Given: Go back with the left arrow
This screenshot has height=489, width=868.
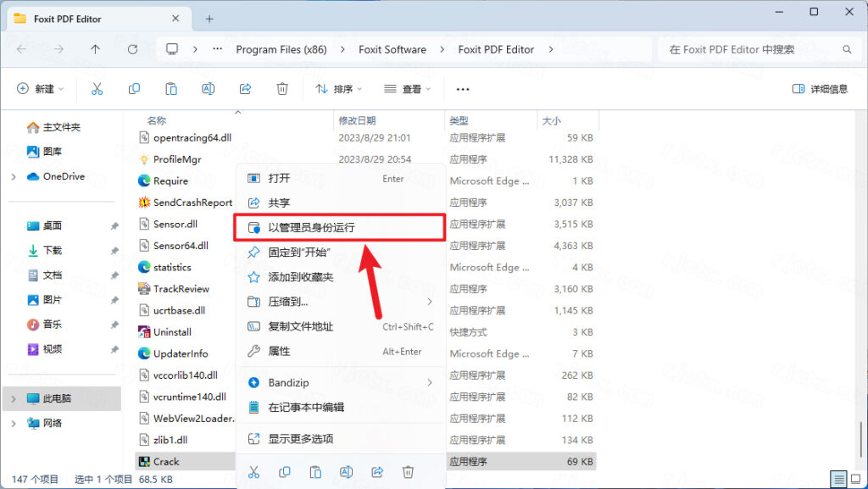Looking at the screenshot, I should (21, 49).
